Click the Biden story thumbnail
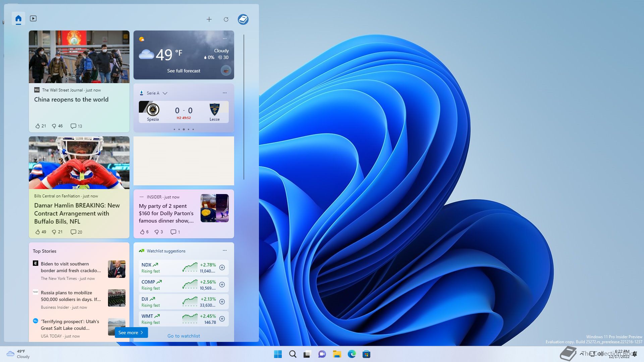Viewport: 644px width, 362px height. (117, 269)
